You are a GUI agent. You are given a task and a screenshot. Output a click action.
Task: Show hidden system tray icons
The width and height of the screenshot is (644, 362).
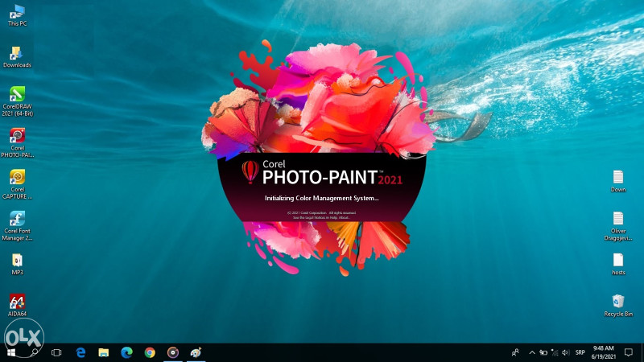(x=532, y=352)
